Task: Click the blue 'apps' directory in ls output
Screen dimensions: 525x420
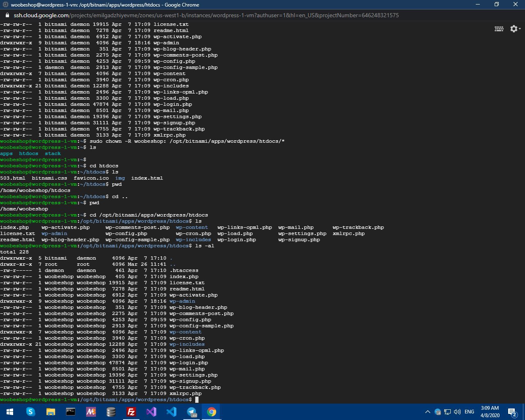Action: (x=7, y=153)
